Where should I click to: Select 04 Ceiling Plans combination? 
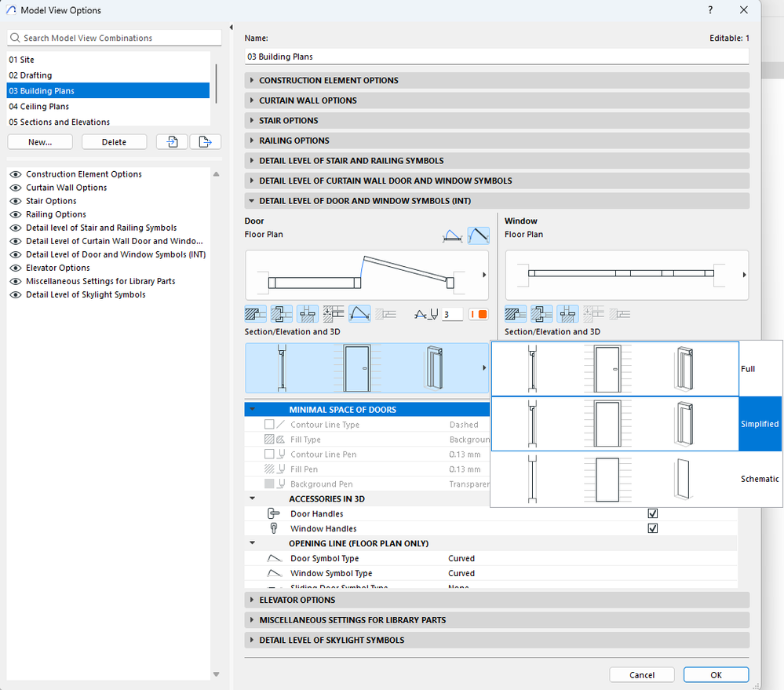39,107
